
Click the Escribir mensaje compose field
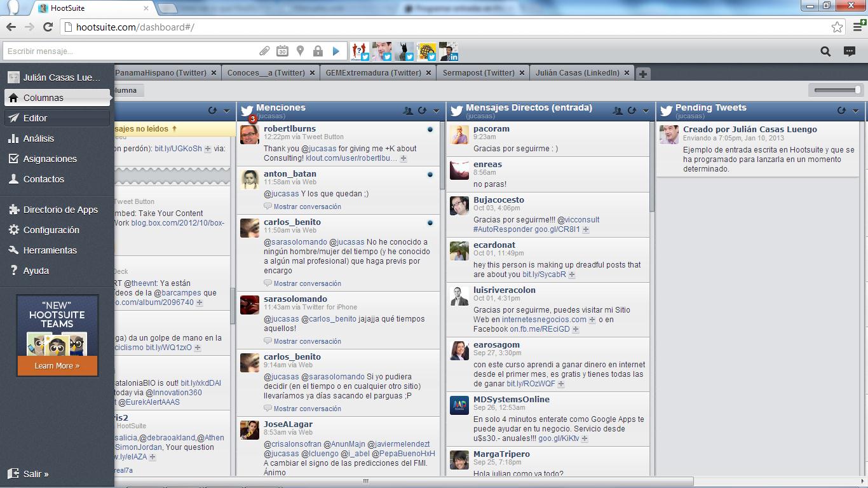(129, 51)
